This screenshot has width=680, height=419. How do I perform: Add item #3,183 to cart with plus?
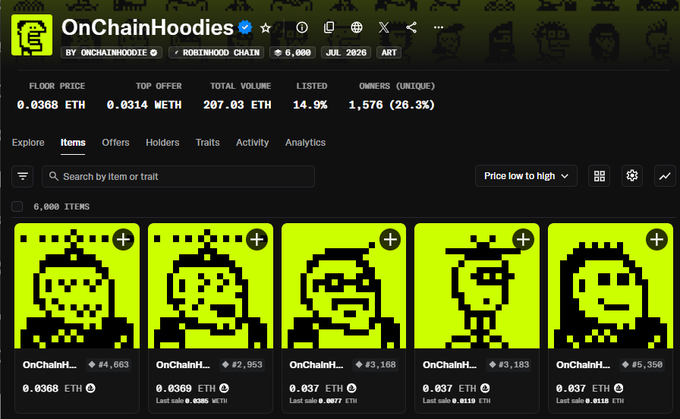523,239
